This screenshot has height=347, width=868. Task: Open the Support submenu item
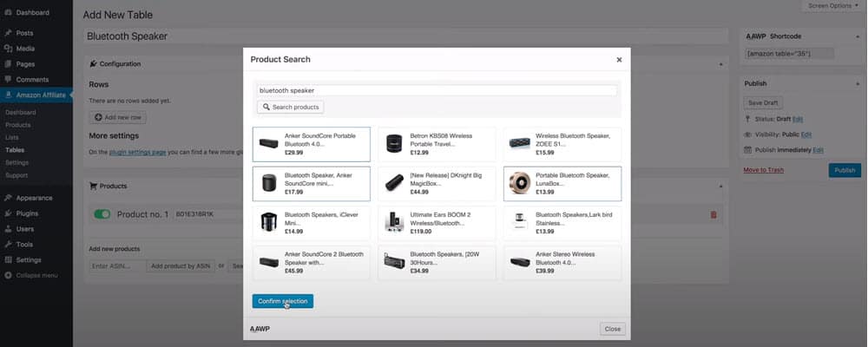16,175
